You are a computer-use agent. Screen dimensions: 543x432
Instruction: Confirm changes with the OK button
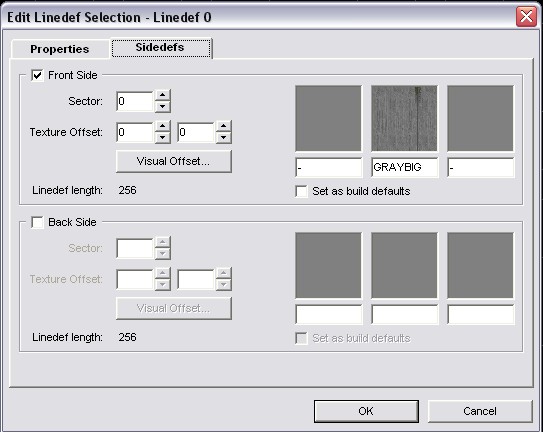[366, 411]
